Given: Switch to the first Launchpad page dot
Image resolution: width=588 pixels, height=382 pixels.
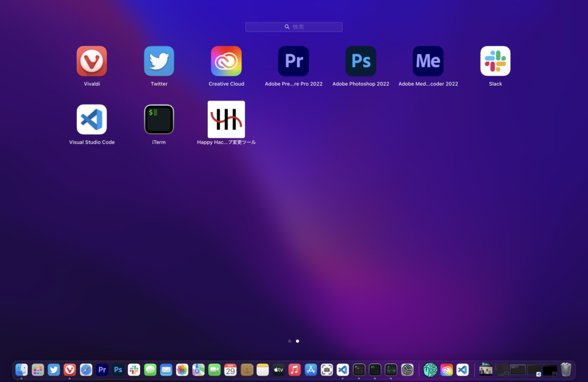Looking at the screenshot, I should pos(289,341).
